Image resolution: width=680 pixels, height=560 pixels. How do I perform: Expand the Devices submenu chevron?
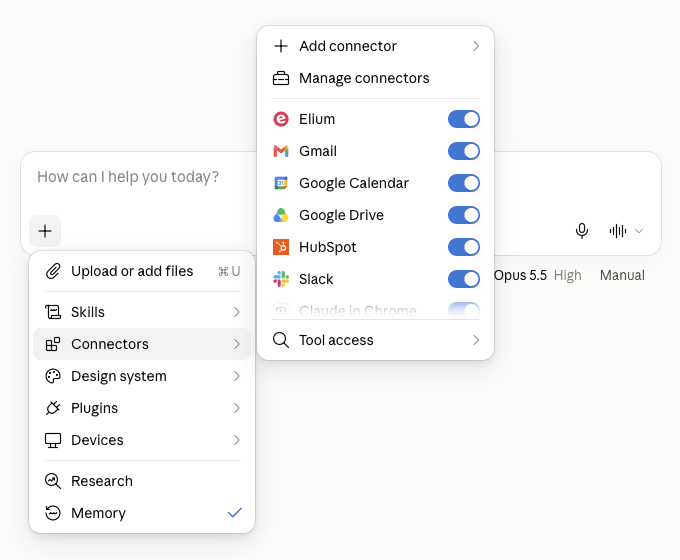pos(237,440)
